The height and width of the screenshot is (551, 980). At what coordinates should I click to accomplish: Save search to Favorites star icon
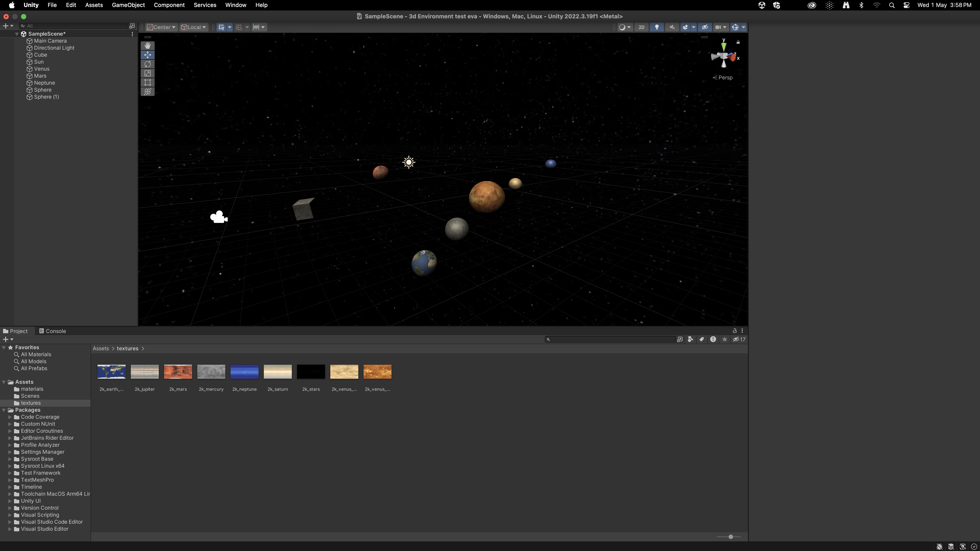click(x=725, y=339)
